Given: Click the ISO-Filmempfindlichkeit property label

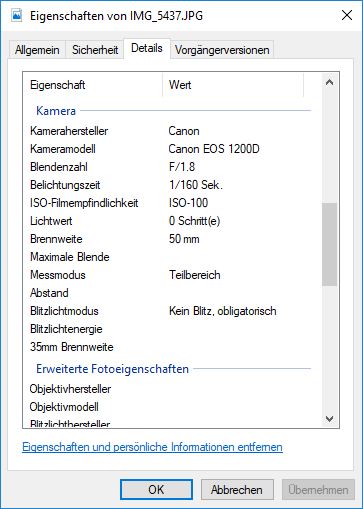Looking at the screenshot, I should [x=84, y=203].
